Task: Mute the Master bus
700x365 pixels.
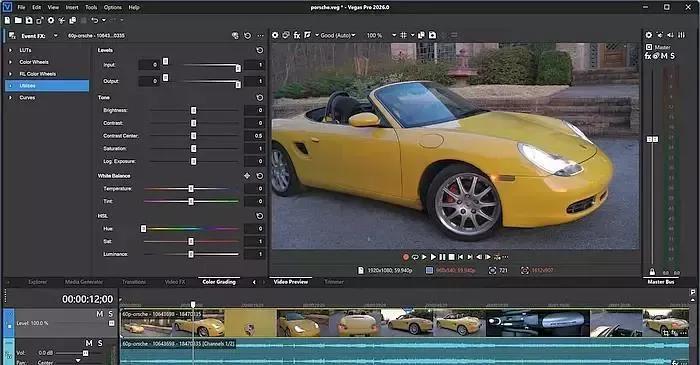Action: click(x=664, y=56)
